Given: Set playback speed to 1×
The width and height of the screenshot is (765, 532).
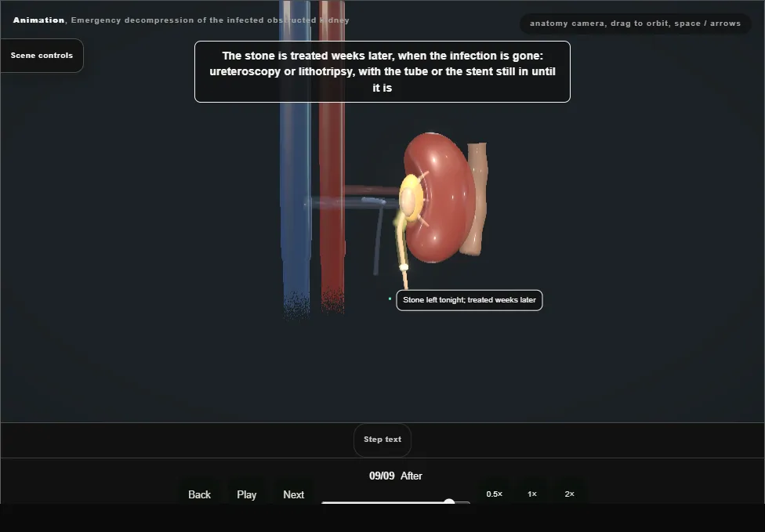Looking at the screenshot, I should coord(532,494).
